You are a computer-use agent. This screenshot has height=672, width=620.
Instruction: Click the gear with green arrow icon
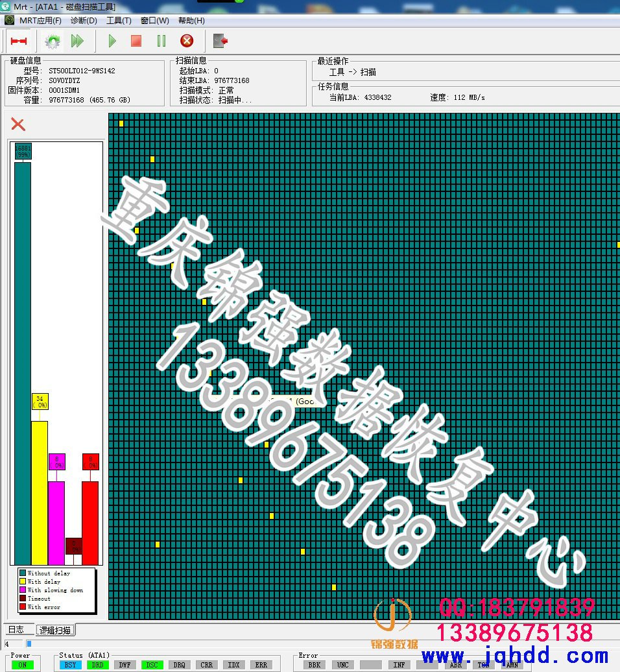tap(53, 41)
